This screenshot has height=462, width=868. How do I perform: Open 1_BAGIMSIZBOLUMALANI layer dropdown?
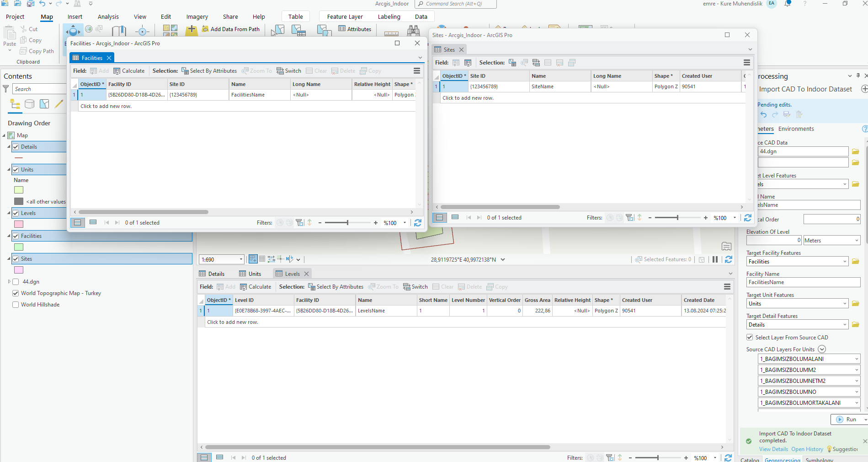click(857, 359)
